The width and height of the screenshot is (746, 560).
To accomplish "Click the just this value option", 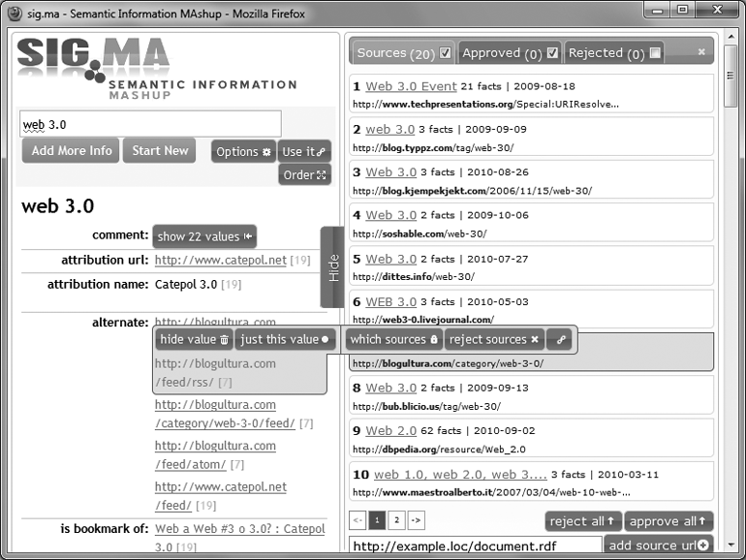I will coord(285,340).
